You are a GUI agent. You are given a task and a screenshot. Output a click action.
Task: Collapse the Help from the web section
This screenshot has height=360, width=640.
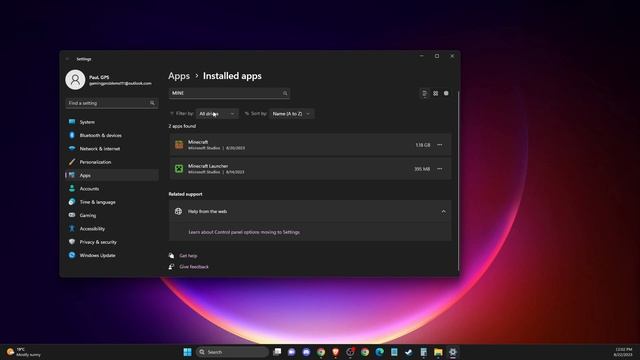(443, 211)
